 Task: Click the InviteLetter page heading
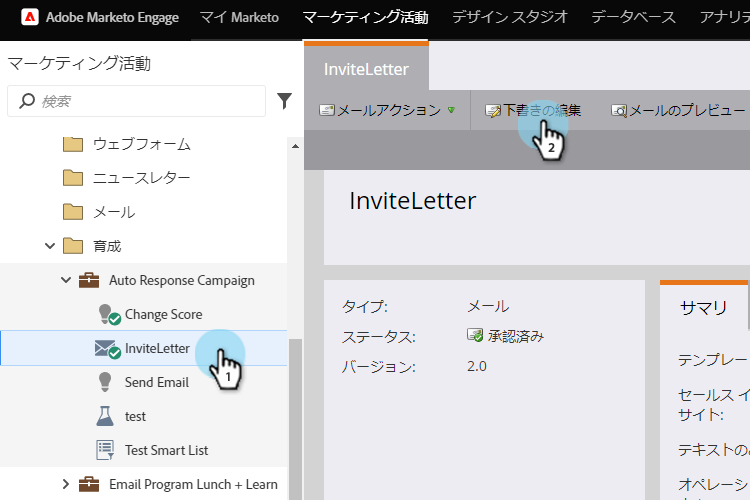point(412,200)
